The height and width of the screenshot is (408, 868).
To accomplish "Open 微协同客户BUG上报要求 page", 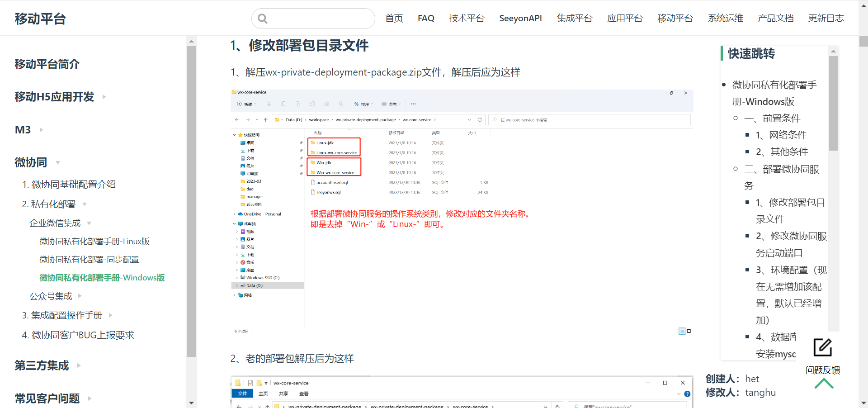I will [x=78, y=335].
